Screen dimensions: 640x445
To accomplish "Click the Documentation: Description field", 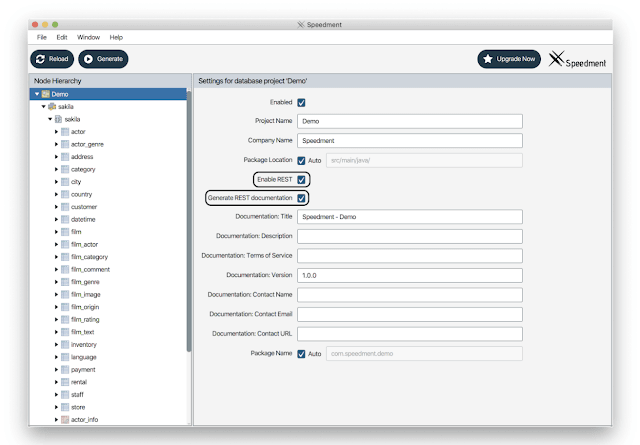I will click(x=410, y=236).
